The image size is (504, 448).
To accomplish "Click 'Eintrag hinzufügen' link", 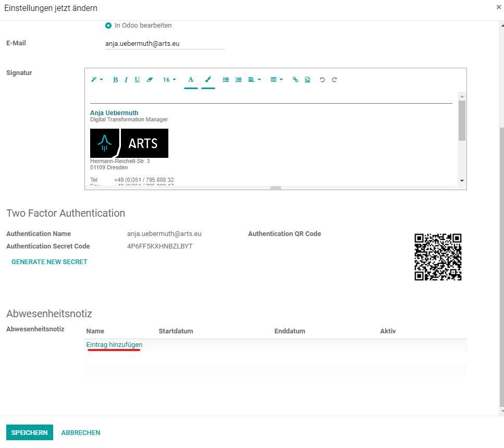I will click(x=114, y=344).
